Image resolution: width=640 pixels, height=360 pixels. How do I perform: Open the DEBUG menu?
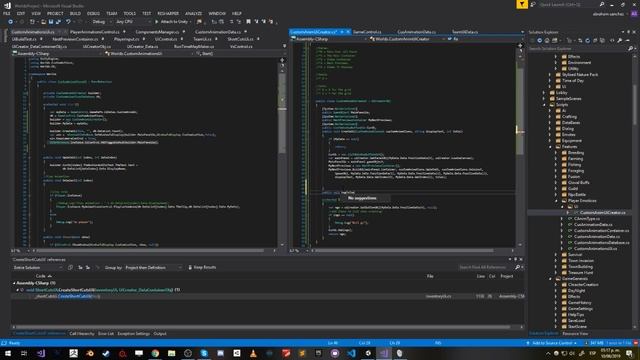click(93, 13)
